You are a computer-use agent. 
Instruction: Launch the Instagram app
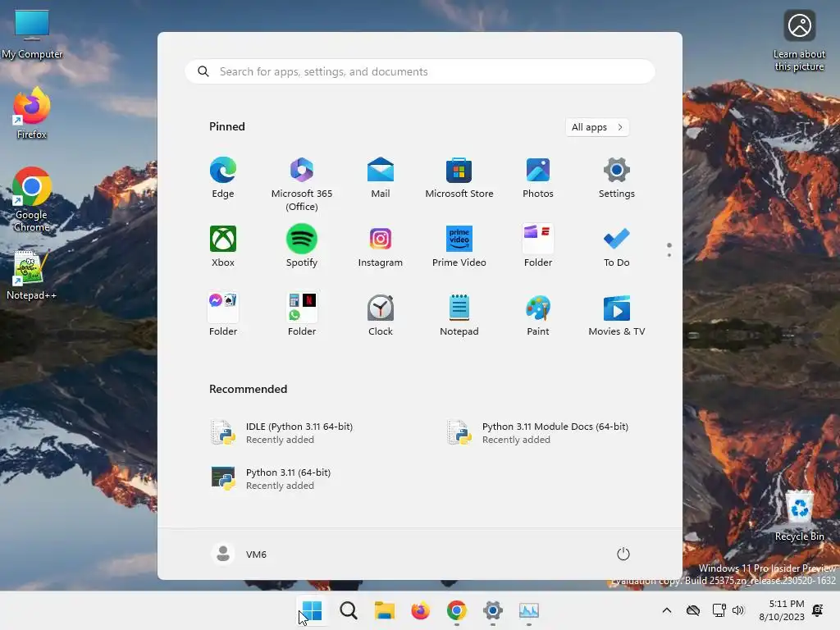pyautogui.click(x=381, y=247)
